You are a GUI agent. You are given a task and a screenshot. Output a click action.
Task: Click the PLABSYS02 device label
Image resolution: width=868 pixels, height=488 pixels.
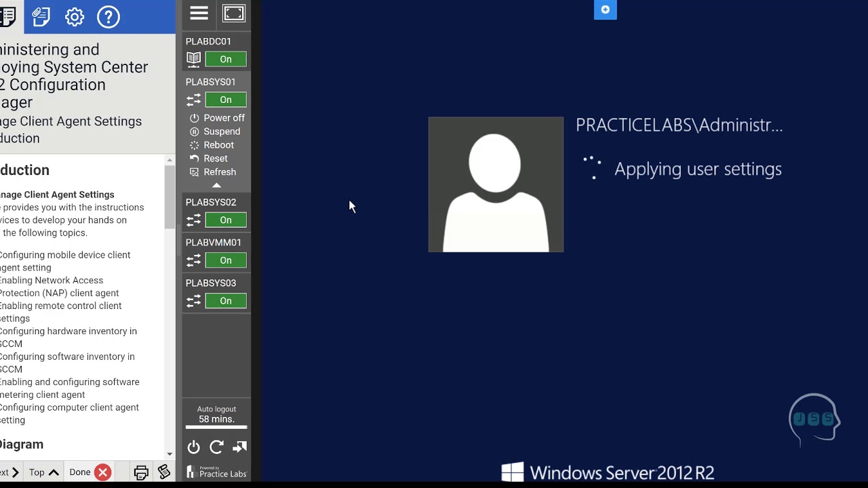pos(211,202)
